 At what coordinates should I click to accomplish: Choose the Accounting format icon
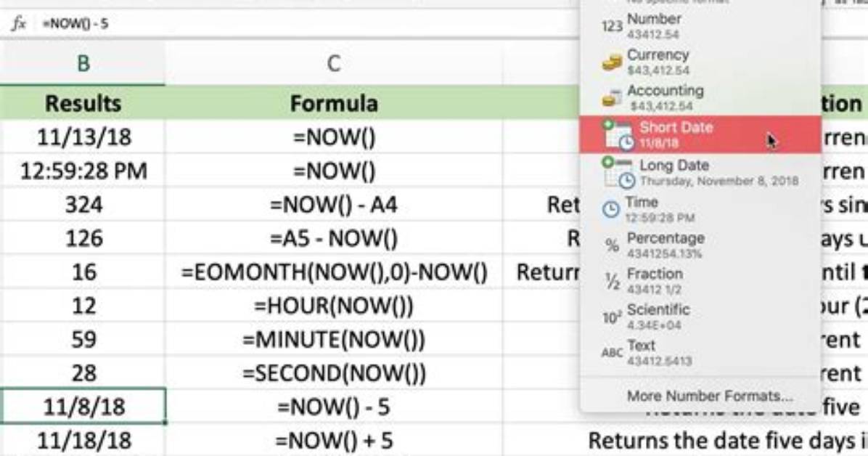tap(612, 98)
